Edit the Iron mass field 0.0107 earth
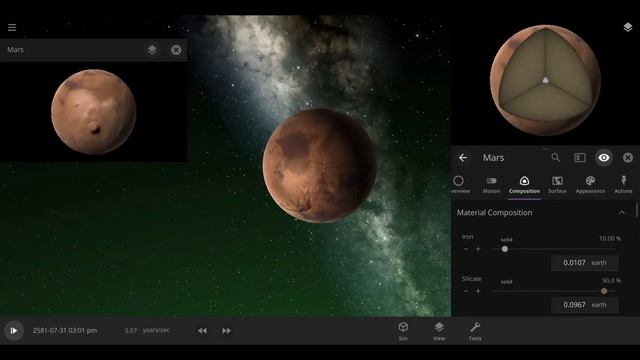640x360 pixels. click(585, 263)
